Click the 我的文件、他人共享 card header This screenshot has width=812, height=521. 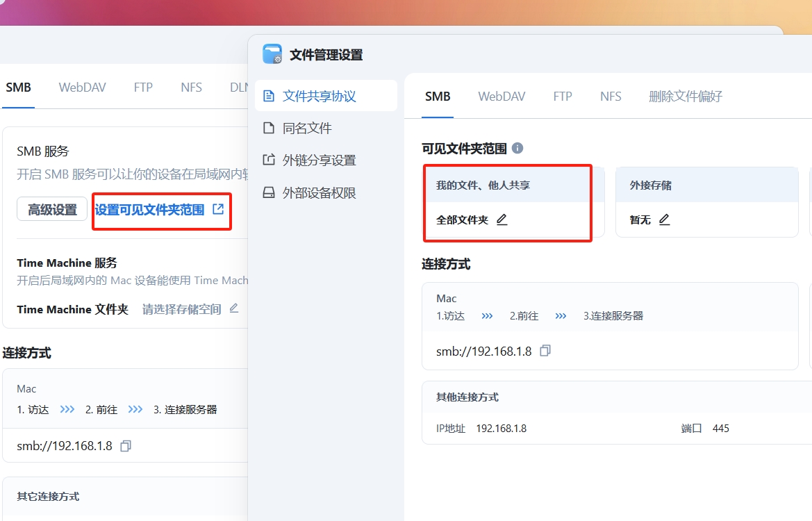514,185
